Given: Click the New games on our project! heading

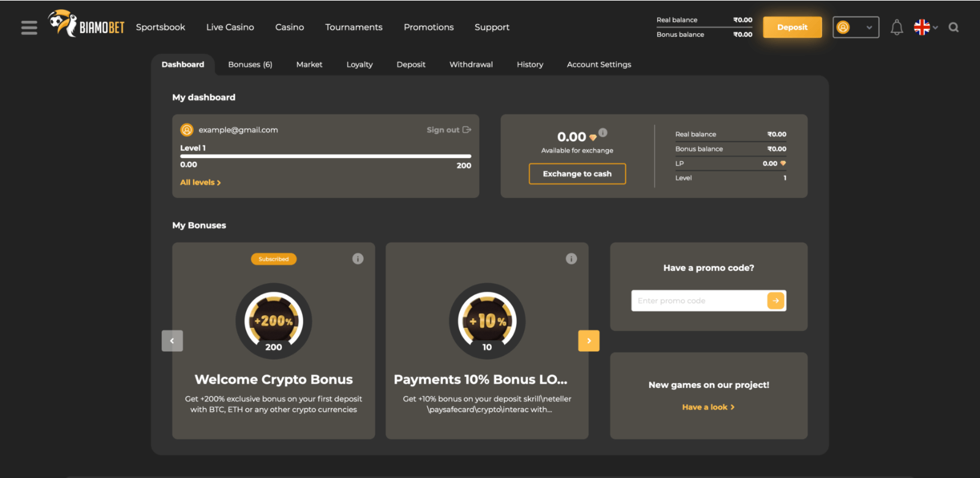Looking at the screenshot, I should [x=709, y=385].
